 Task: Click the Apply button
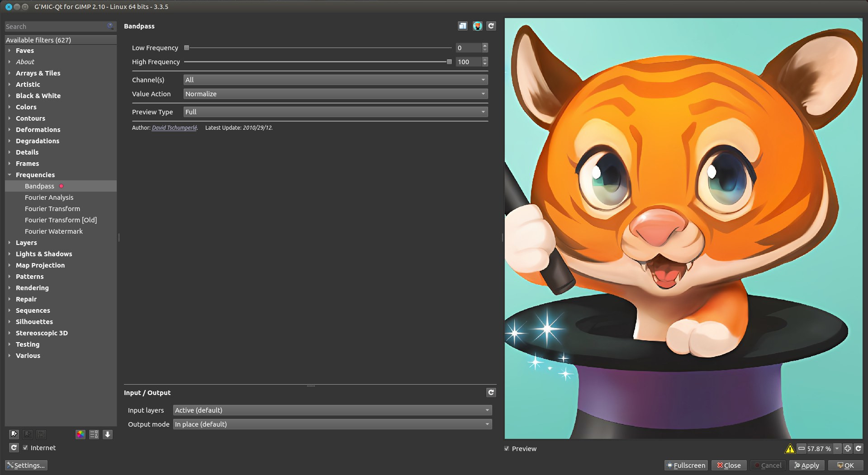807,465
